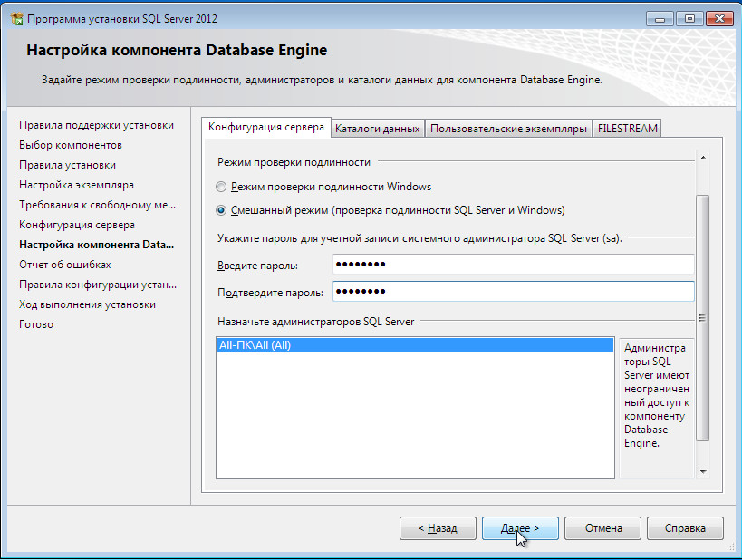
Task: Click the scroll up arrow in panel
Action: [x=703, y=158]
